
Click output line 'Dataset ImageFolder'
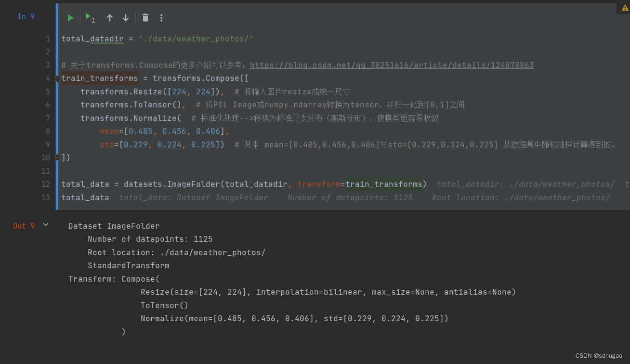114,226
